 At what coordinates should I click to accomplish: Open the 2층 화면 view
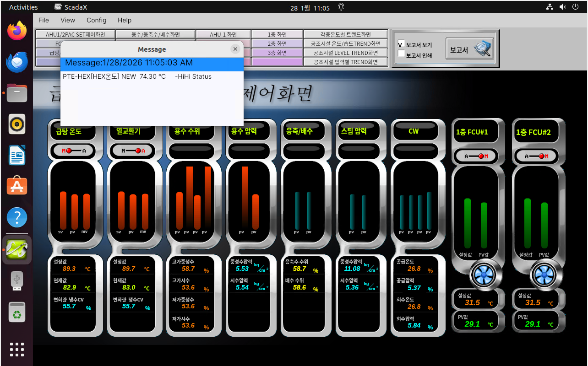(x=278, y=43)
